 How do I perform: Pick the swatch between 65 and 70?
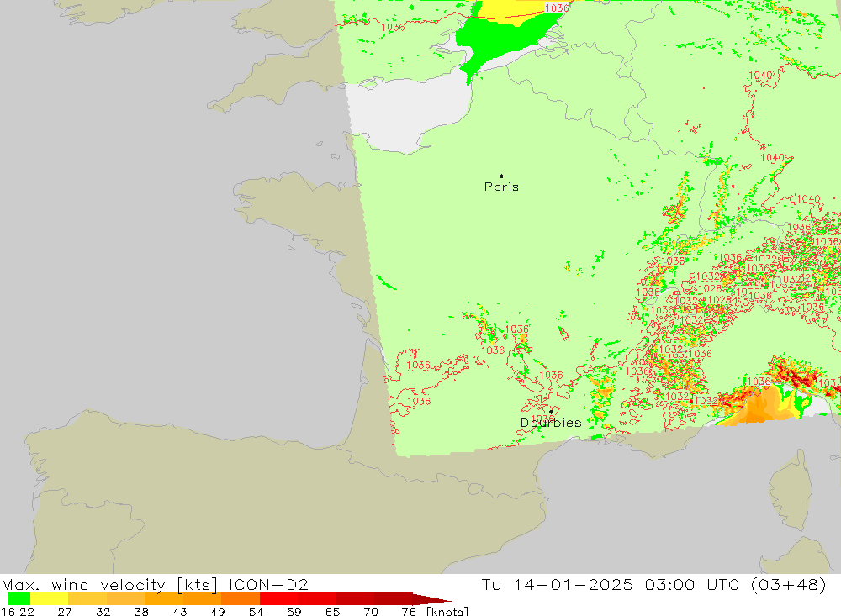pos(355,598)
